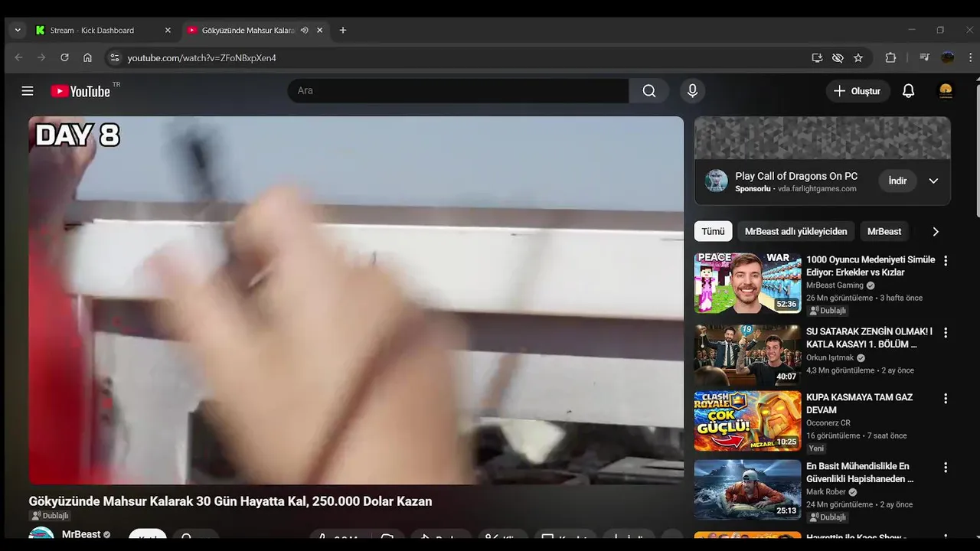Close the Gökyüzünde Mahsur YouTube tab
This screenshot has width=980, height=551.
[x=319, y=31]
